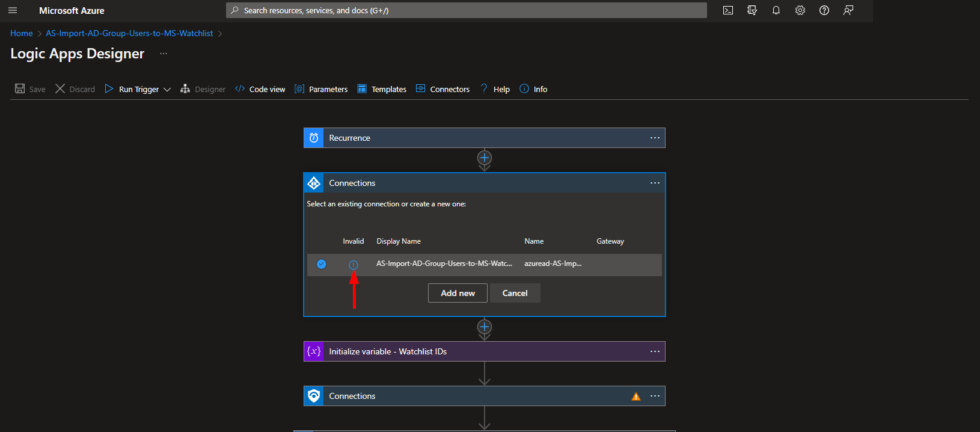Image resolution: width=980 pixels, height=432 pixels.
Task: Open Cloud Shell from the top bar
Action: 728,10
